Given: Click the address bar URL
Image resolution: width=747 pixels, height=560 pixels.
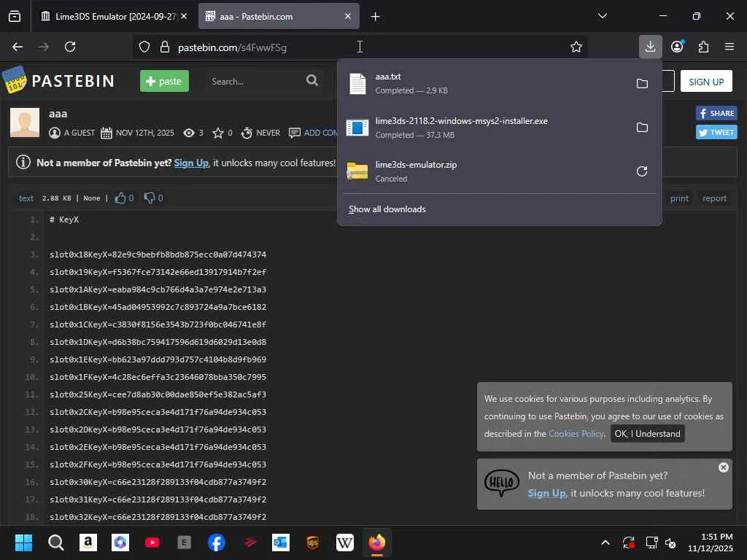Looking at the screenshot, I should [x=232, y=47].
